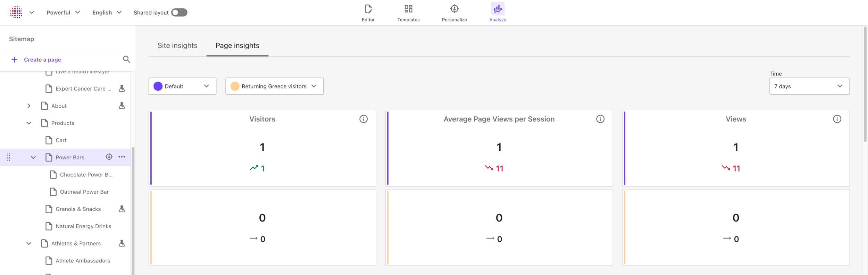Open the Personalize view
This screenshot has width=868, height=275.
coord(454,13)
